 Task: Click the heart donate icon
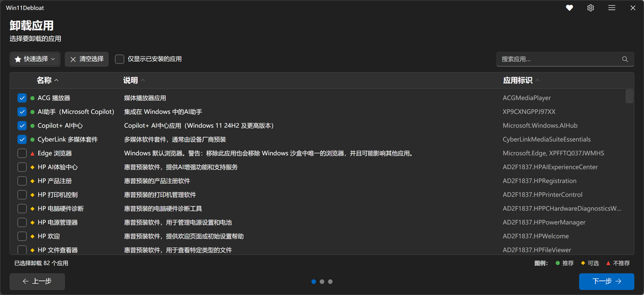coord(569,8)
